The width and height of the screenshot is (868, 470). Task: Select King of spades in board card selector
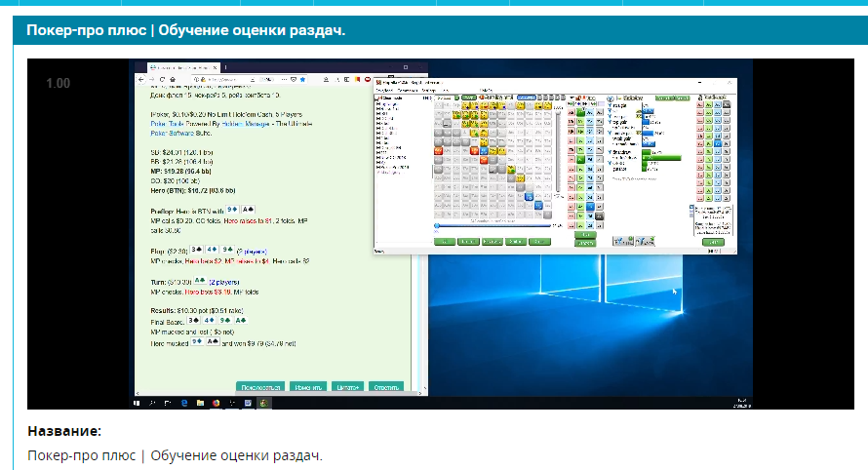(x=600, y=121)
